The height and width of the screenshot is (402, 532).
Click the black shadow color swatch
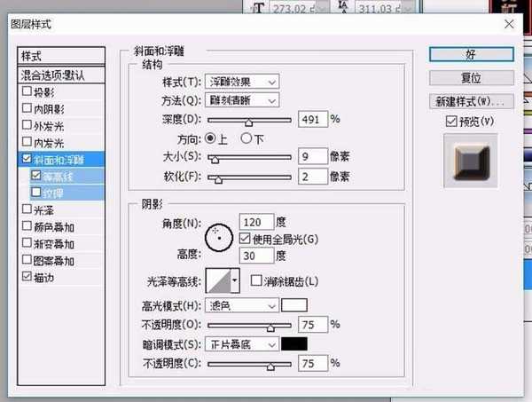[x=294, y=344]
